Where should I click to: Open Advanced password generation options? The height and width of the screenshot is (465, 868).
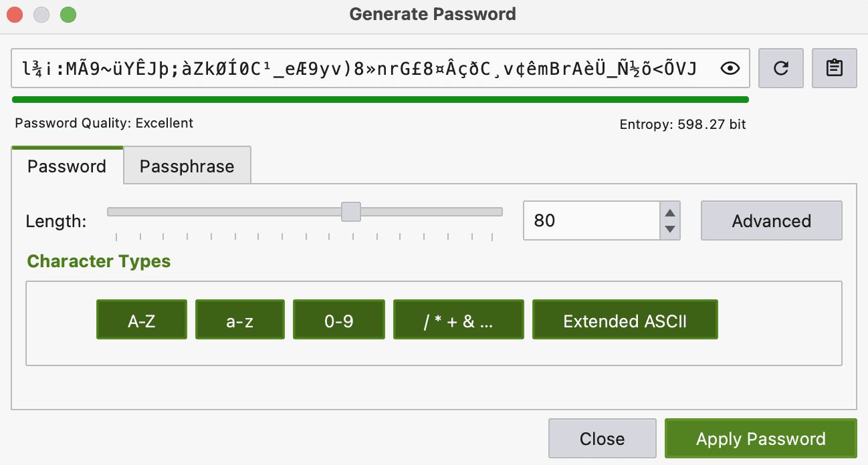tap(771, 220)
